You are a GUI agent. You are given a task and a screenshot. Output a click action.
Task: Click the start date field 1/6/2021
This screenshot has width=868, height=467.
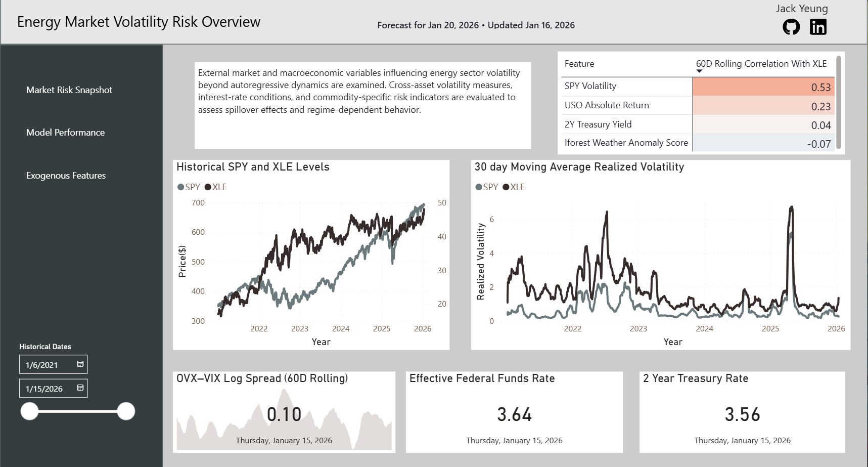[x=53, y=364]
